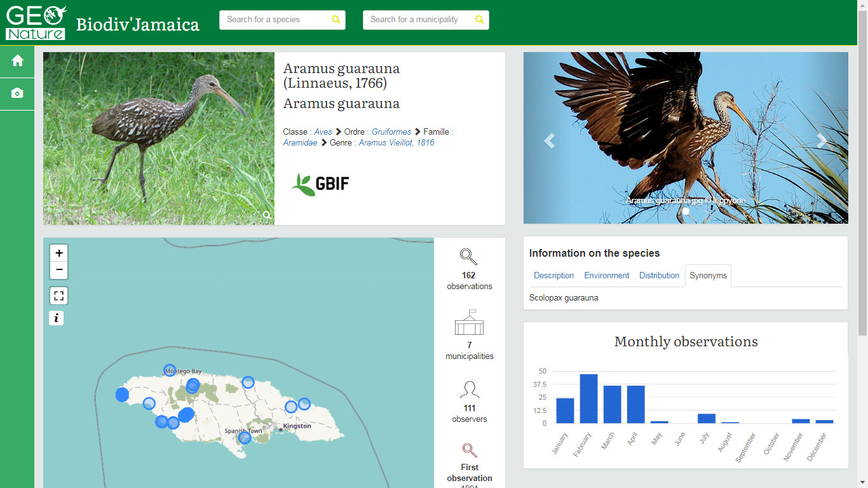Click the Biodiv'Jamaica site title
This screenshot has height=488, width=868.
point(138,25)
